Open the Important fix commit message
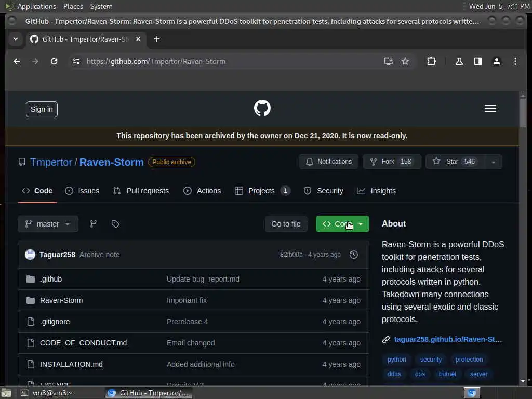Image resolution: width=532 pixels, height=399 pixels. pos(187,300)
